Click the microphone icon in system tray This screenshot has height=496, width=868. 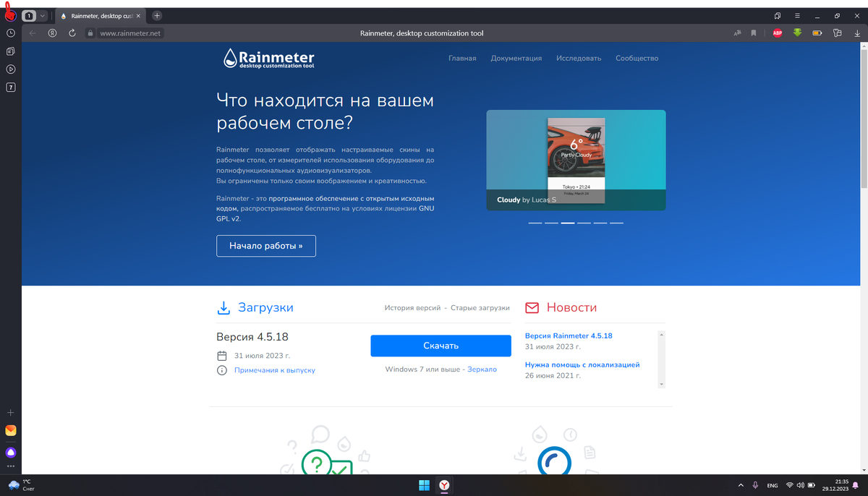(755, 484)
